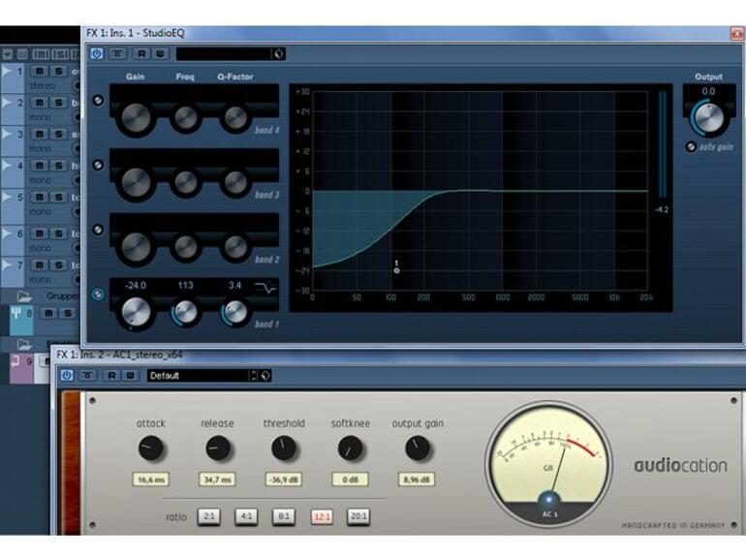This screenshot has width=746, height=560.
Task: Click band 2 Freq knob
Action: coord(186,246)
